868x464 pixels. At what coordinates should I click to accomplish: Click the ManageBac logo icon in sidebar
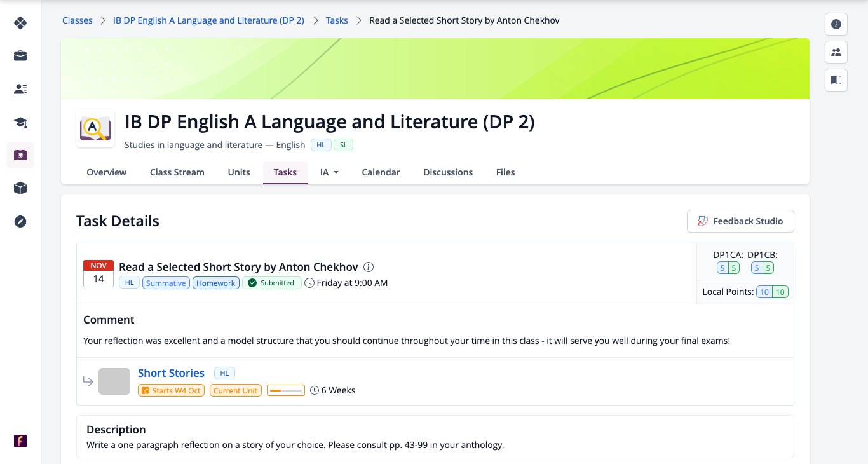pos(20,23)
